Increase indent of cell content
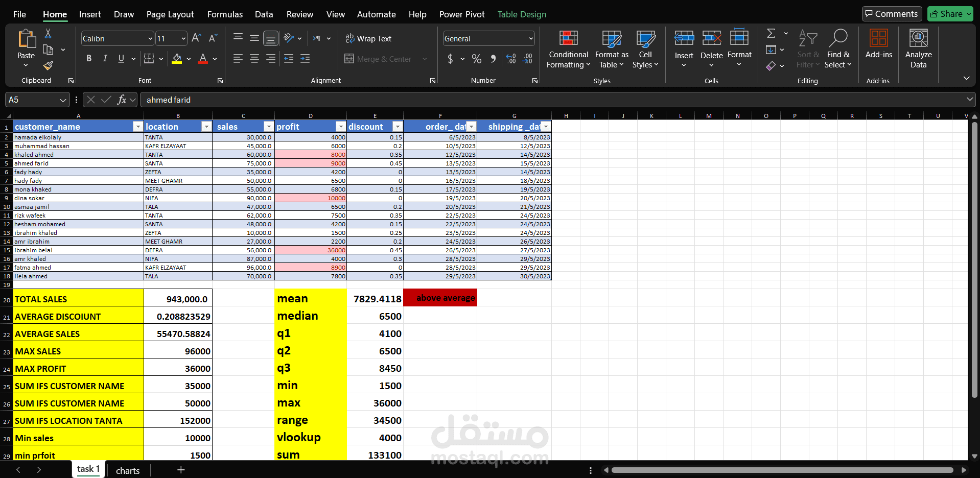Screen dimensions: 980x478 (x=305, y=59)
